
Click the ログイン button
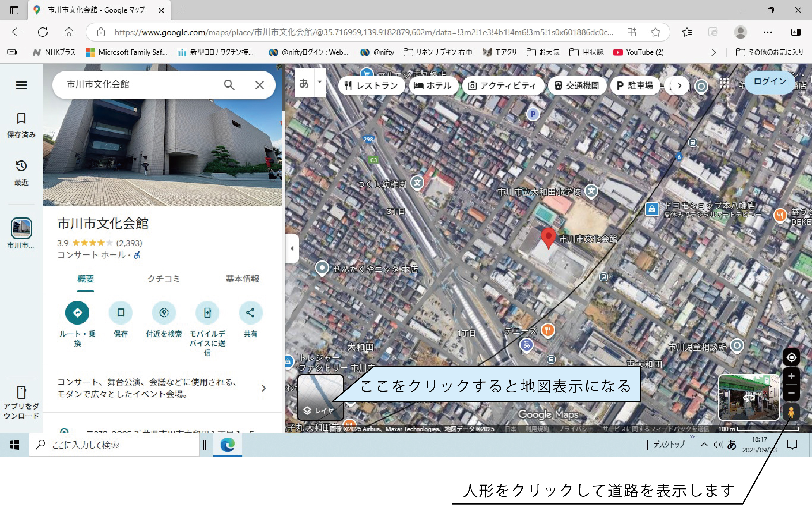click(770, 82)
